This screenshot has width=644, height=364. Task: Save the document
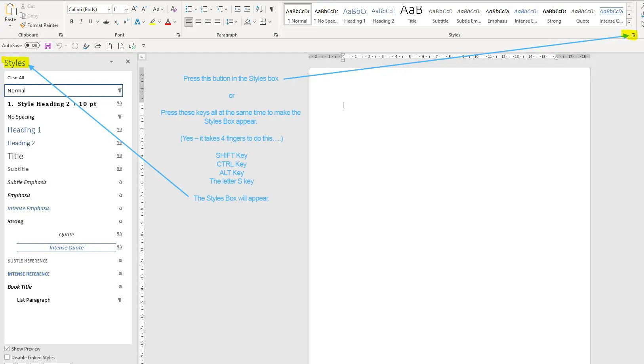point(48,46)
